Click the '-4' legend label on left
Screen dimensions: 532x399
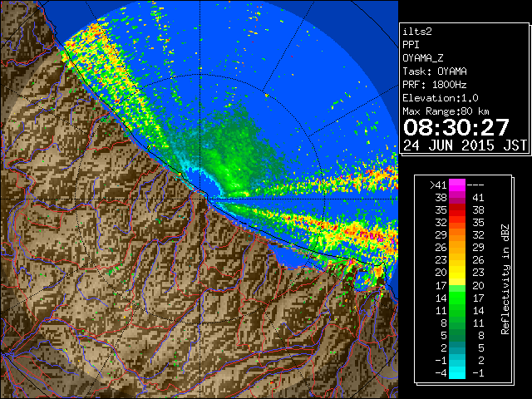click(x=441, y=373)
